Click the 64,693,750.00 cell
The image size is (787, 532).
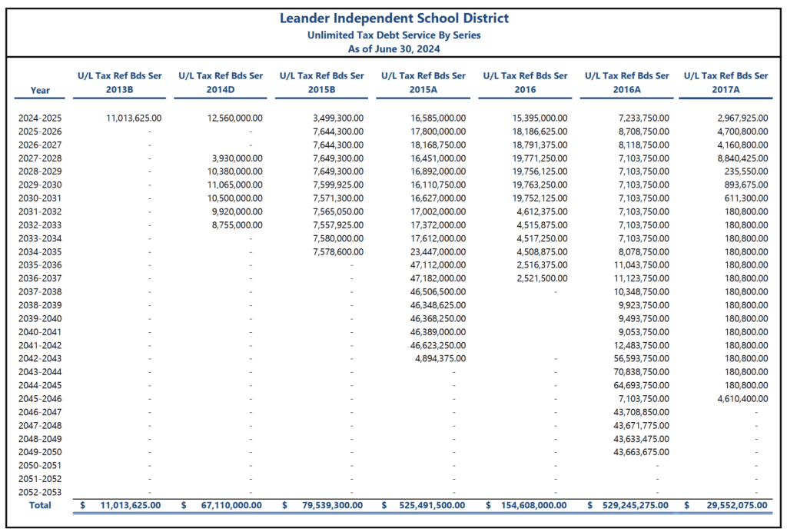tap(642, 385)
